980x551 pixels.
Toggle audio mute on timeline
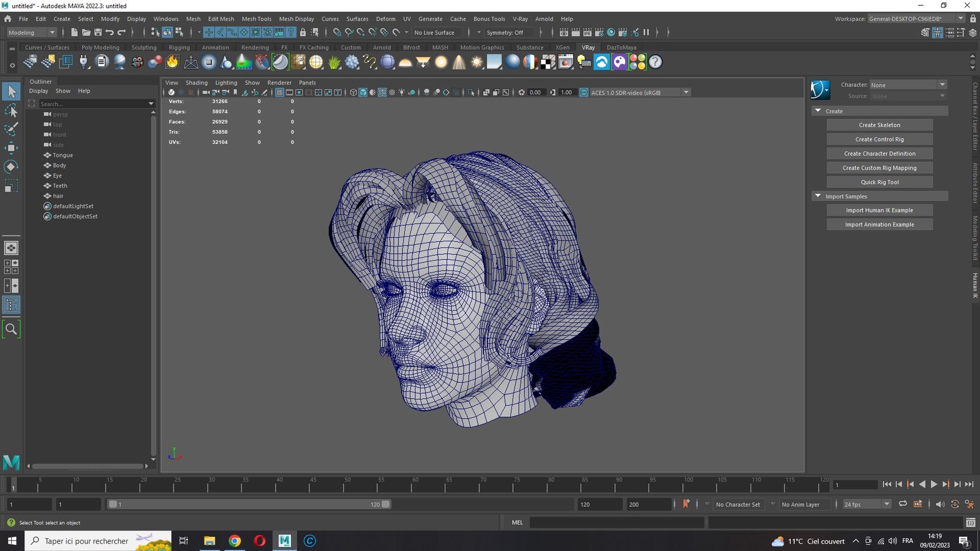pyautogui.click(x=940, y=504)
